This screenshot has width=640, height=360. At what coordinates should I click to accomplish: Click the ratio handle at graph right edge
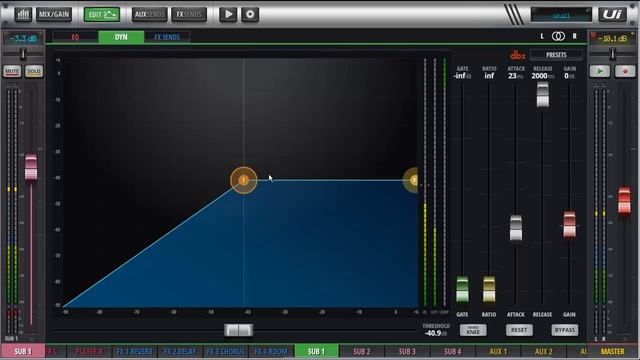412,180
